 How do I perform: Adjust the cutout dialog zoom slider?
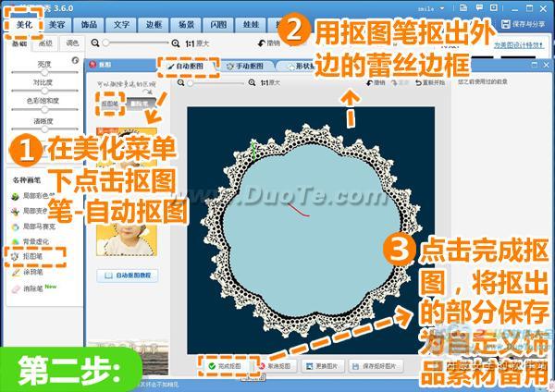click(216, 83)
